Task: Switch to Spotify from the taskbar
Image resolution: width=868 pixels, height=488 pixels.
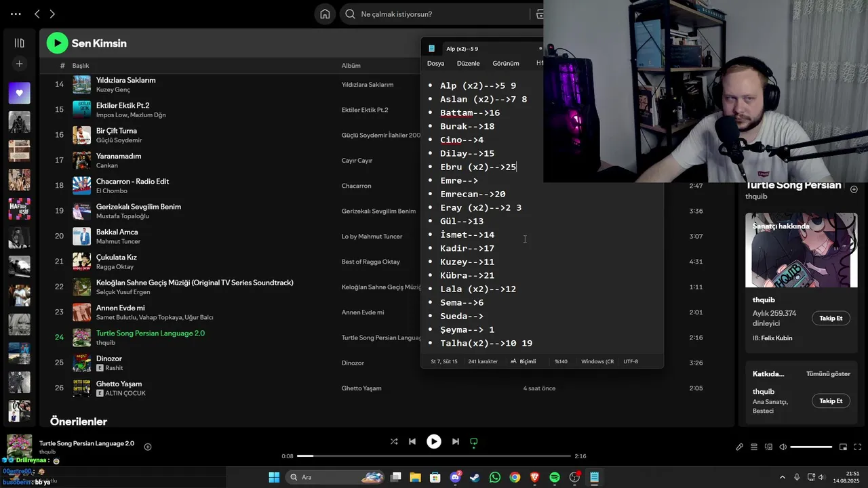Action: tap(555, 477)
